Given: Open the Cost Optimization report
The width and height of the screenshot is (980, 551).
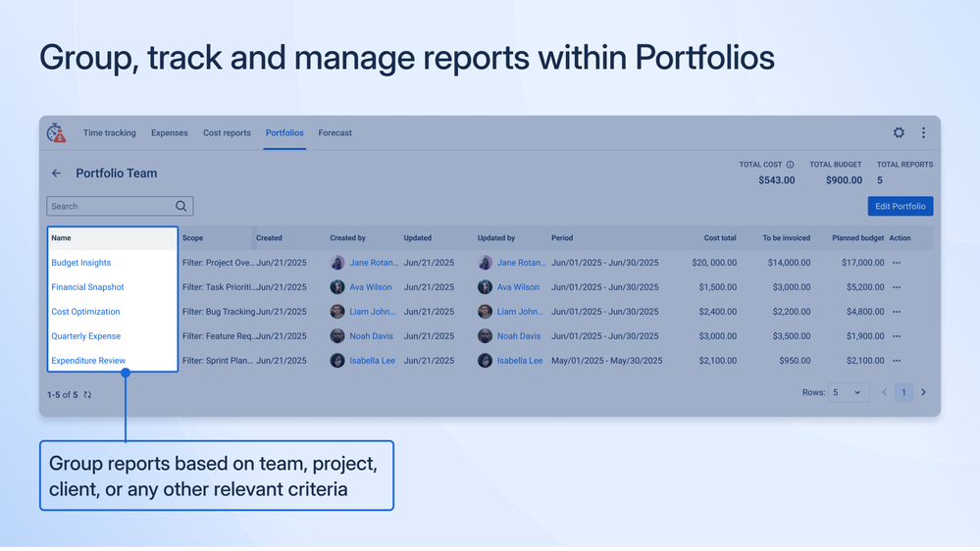Looking at the screenshot, I should [85, 312].
